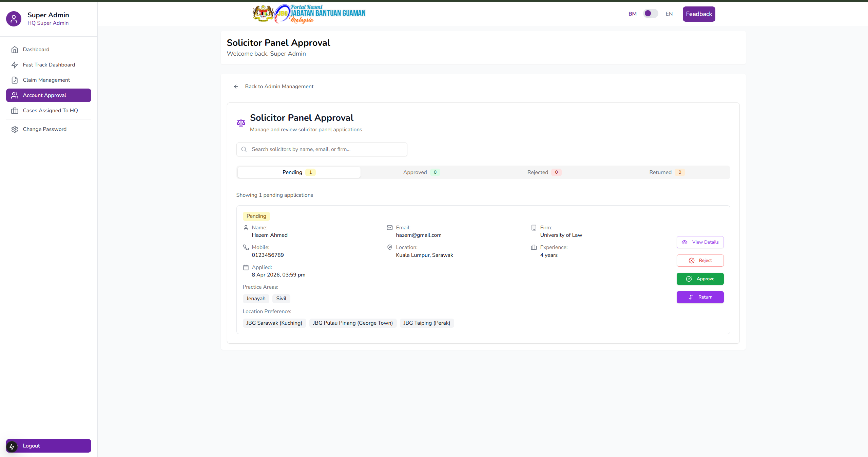The height and width of the screenshot is (457, 868).
Task: Select the EN language label
Action: click(669, 14)
